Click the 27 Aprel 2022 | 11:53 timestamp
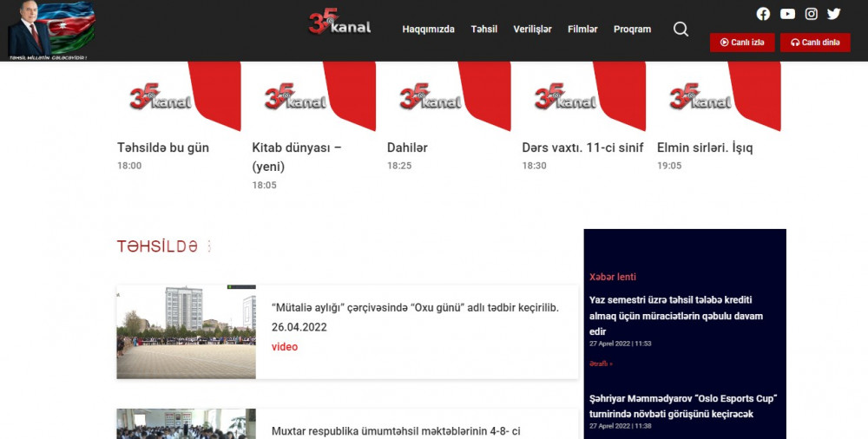This screenshot has width=868, height=439. [x=620, y=344]
